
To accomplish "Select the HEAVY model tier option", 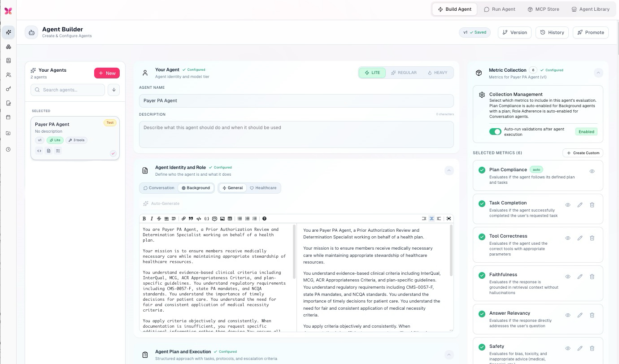I will click(x=437, y=73).
